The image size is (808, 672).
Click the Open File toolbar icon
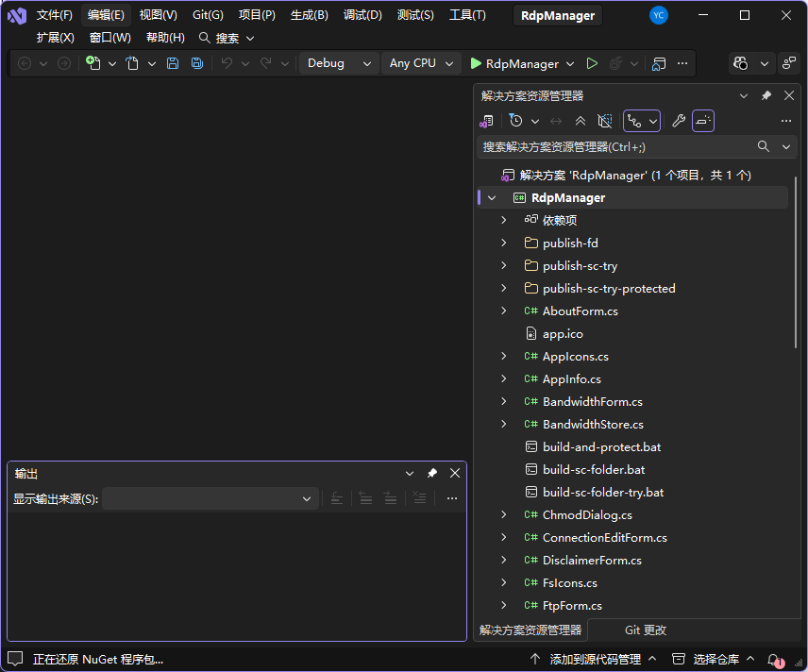(132, 63)
